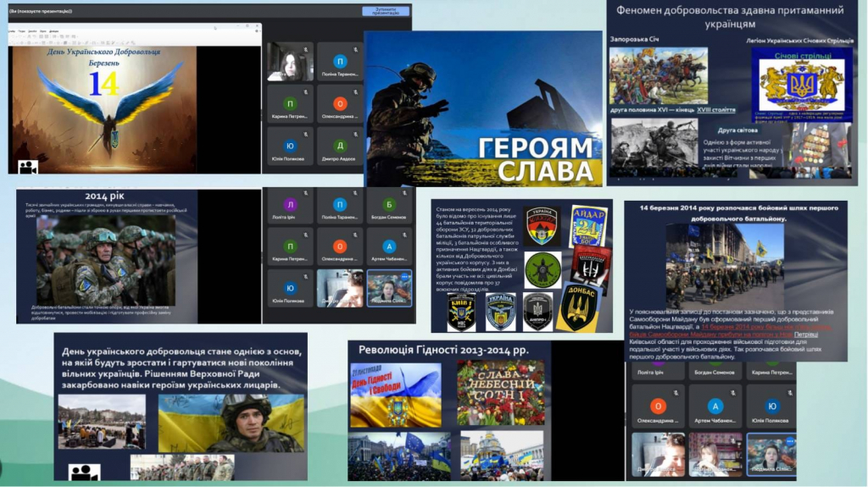This screenshot has height=487, width=868.
Task: Click the orange О avatar in the top grid
Action: 340,103
